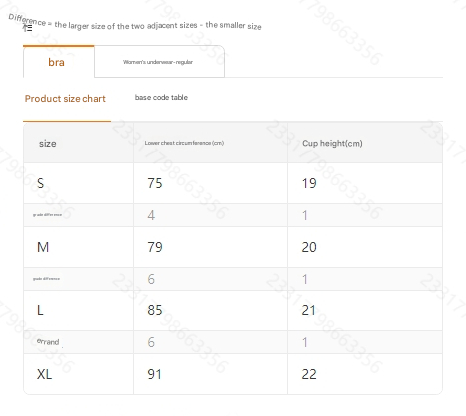The image size is (466, 416).
Task: Click the 79 lower chest value
Action: (x=155, y=247)
